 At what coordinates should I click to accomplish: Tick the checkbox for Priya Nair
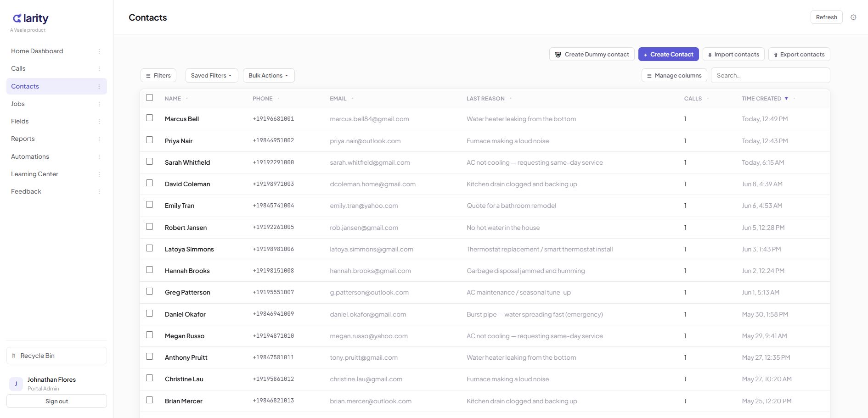tap(149, 139)
